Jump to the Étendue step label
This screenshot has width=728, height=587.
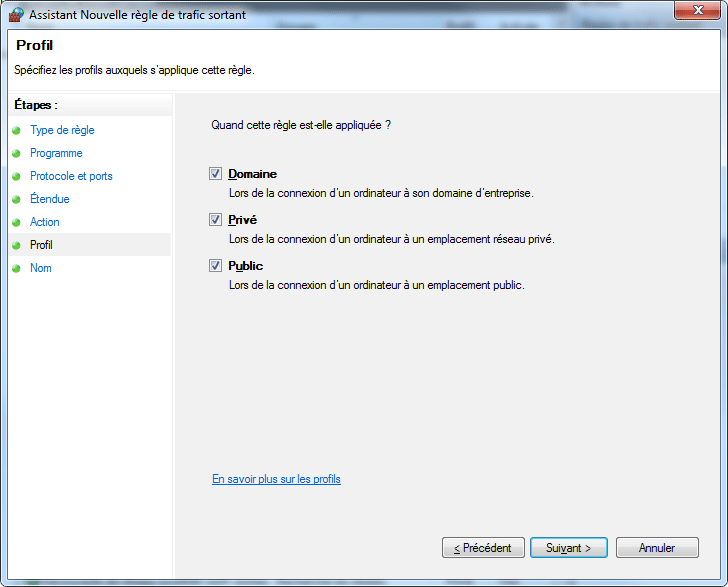point(50,199)
